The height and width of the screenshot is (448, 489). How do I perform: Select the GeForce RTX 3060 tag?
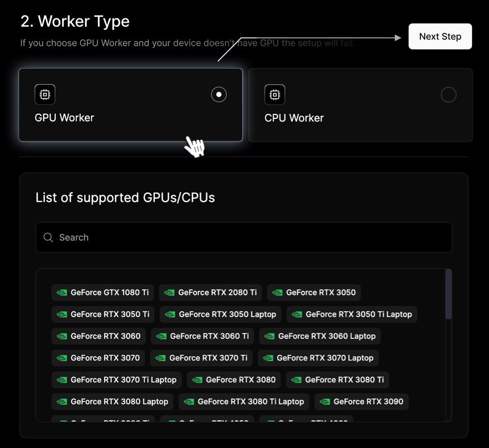(x=98, y=336)
